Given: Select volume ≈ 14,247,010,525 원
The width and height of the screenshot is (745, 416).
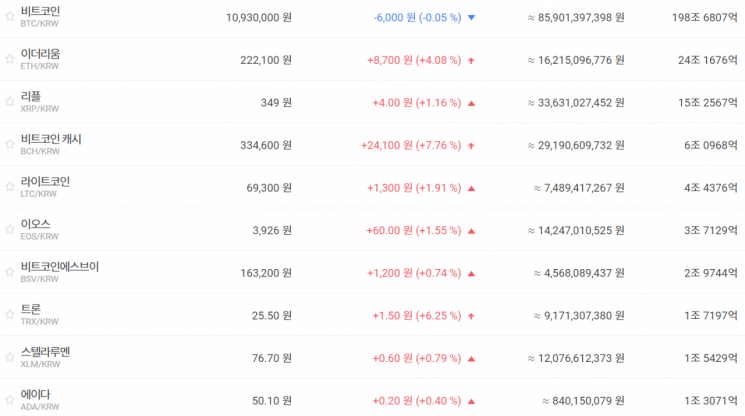Looking at the screenshot, I should [x=575, y=231].
